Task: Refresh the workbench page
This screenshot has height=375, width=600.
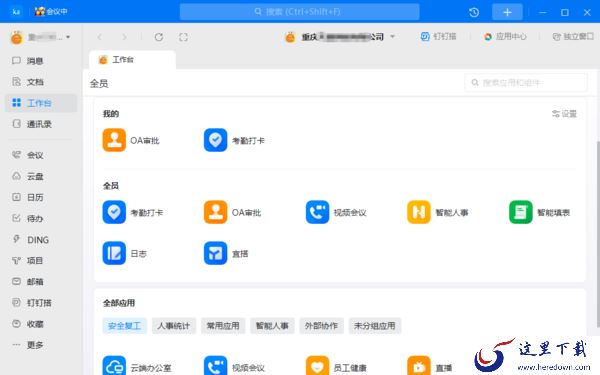Action: [159, 37]
